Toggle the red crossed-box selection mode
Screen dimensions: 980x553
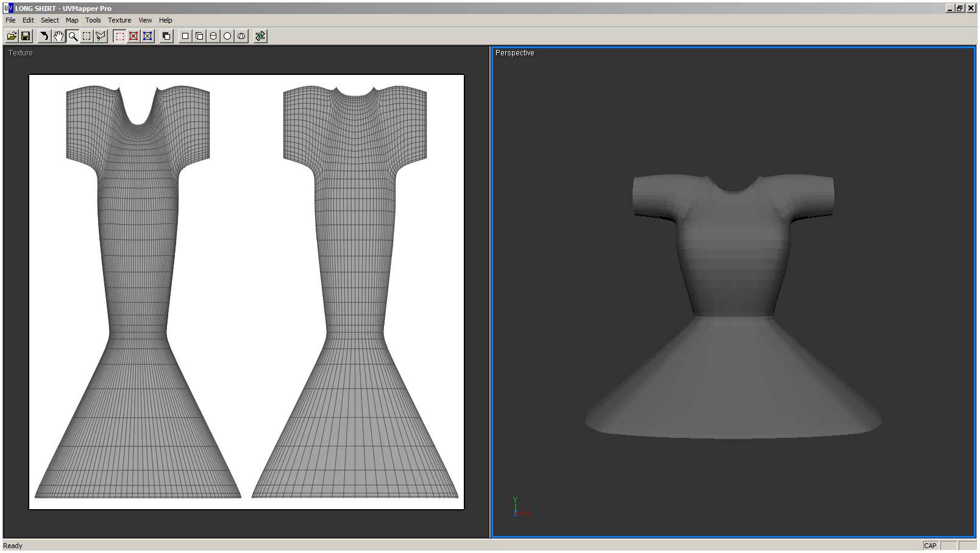133,37
